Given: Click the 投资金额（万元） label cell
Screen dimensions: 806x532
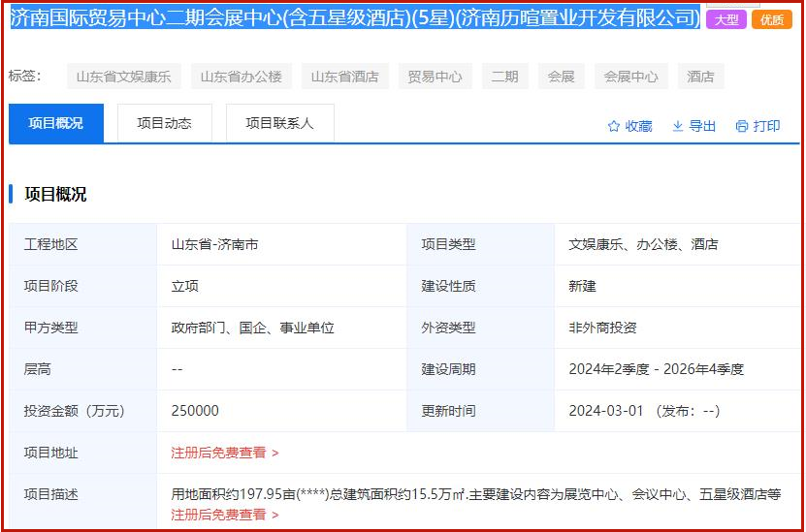Looking at the screenshot, I should (x=82, y=411).
